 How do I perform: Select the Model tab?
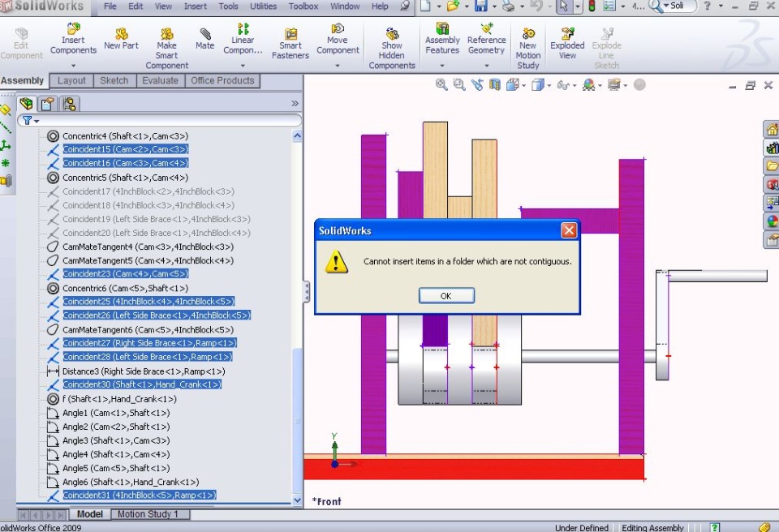pyautogui.click(x=90, y=514)
